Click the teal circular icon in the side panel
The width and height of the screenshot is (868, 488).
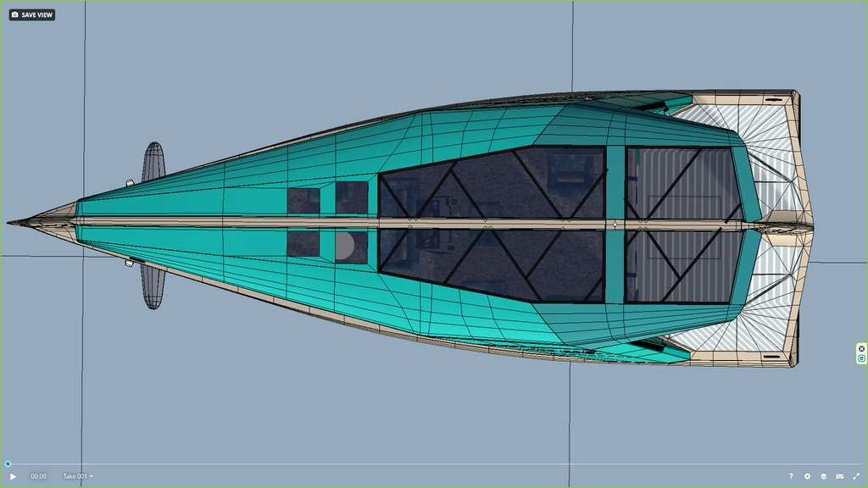click(x=861, y=358)
